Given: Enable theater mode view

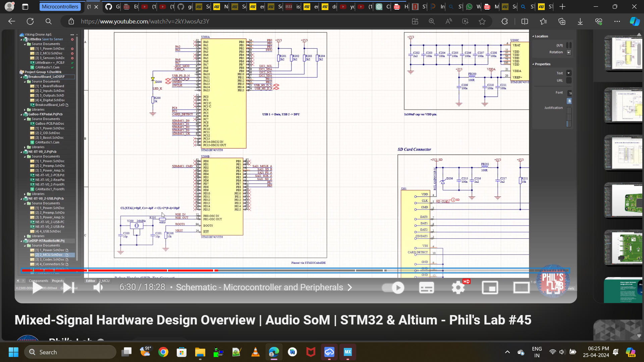Looking at the screenshot, I should [521, 288].
